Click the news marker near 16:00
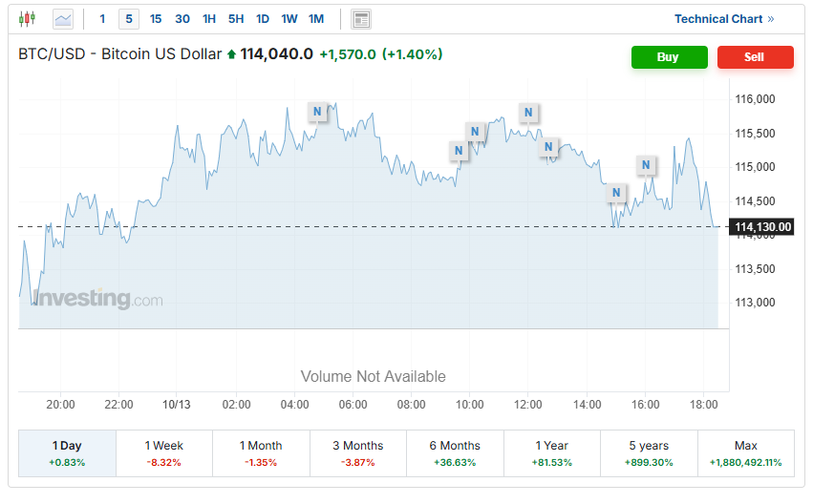 coord(647,165)
